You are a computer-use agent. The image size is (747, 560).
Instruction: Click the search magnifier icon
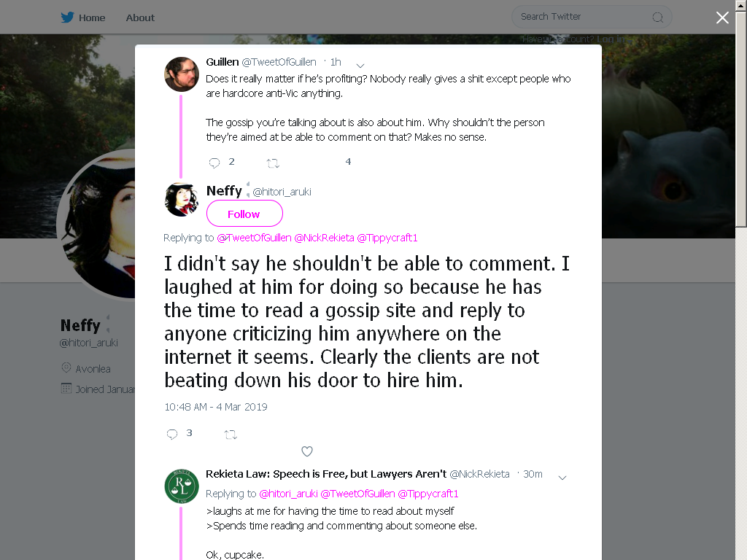(657, 17)
